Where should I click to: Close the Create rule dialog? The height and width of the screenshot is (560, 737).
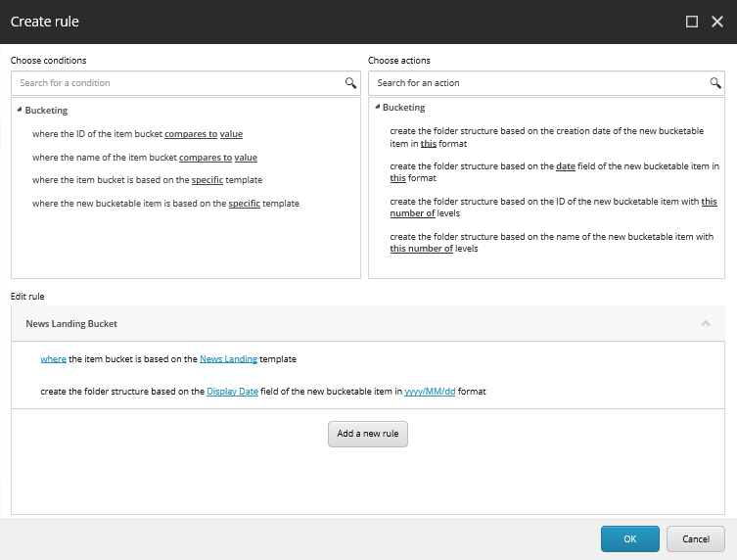tap(717, 22)
